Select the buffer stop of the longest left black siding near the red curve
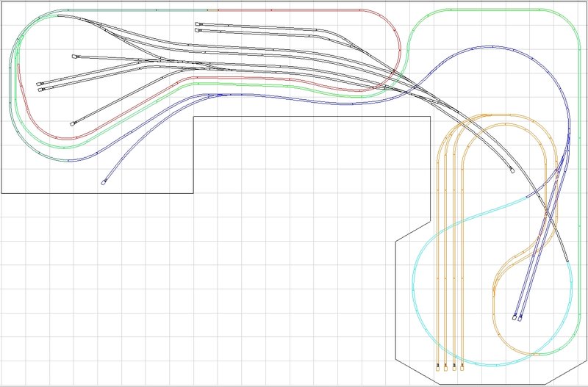The height and width of the screenshot is (387, 588). pos(72,123)
